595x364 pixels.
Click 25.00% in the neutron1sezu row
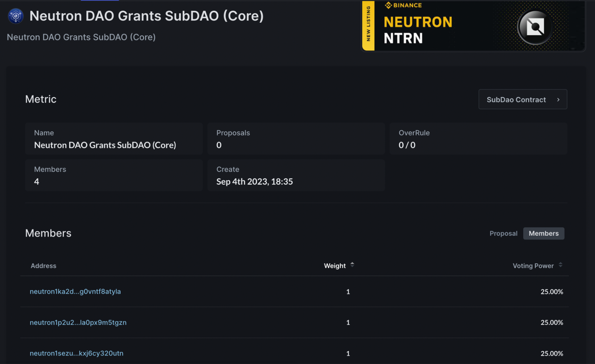click(552, 353)
